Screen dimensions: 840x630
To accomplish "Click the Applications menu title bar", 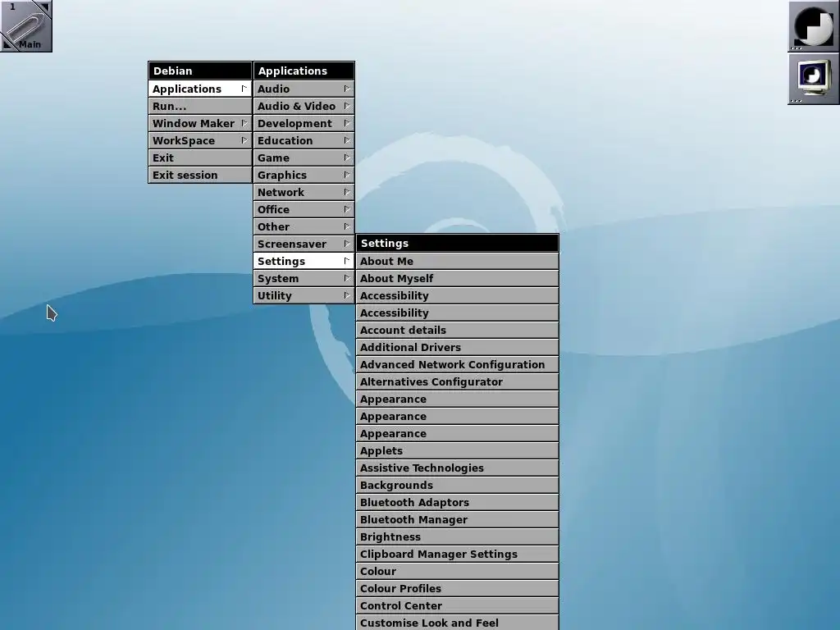I will pyautogui.click(x=304, y=71).
